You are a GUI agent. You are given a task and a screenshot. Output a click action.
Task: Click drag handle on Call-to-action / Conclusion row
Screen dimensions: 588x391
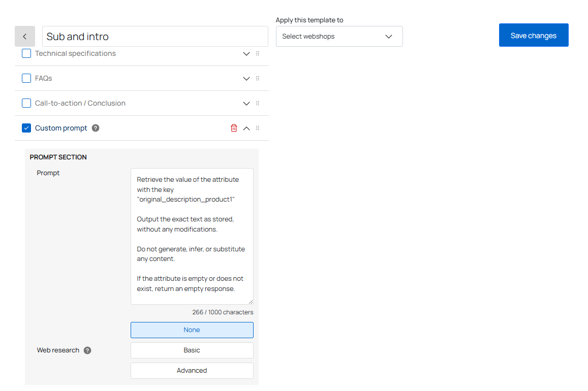click(x=258, y=103)
